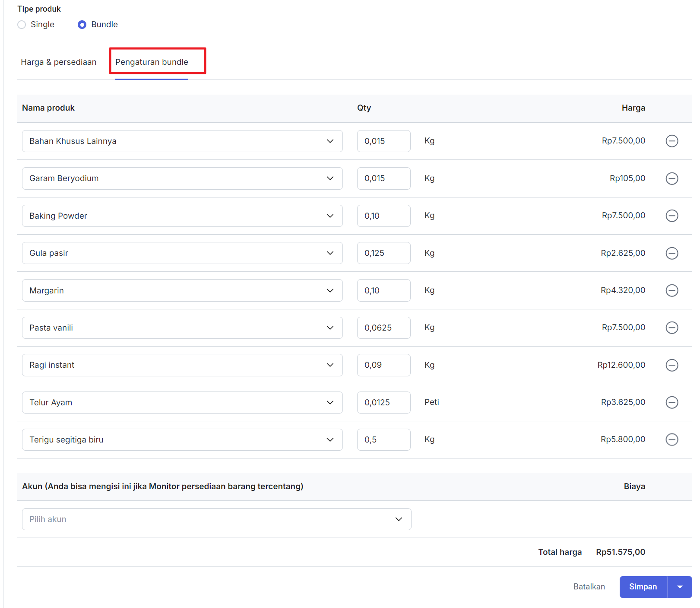Open the Margarin product dropdown
The width and height of the screenshot is (700, 608).
click(x=182, y=290)
